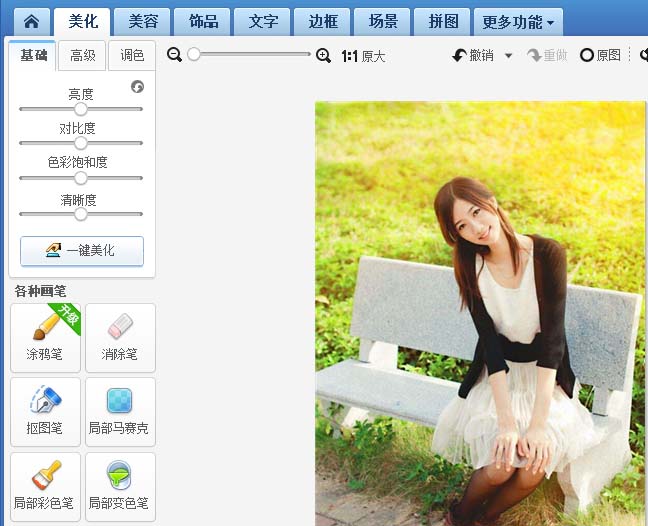This screenshot has height=526, width=648.
Task: Select the 局部变色笔 recolor tool
Action: click(x=120, y=487)
